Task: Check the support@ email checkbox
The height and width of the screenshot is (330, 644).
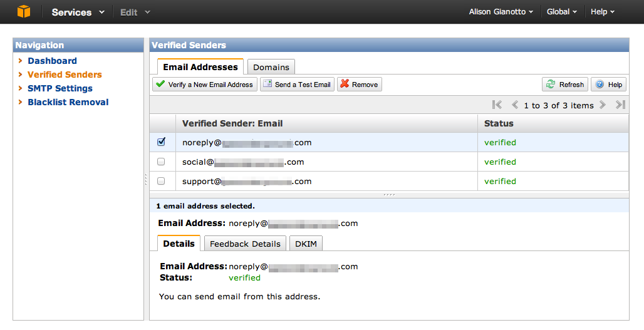Action: tap(161, 181)
